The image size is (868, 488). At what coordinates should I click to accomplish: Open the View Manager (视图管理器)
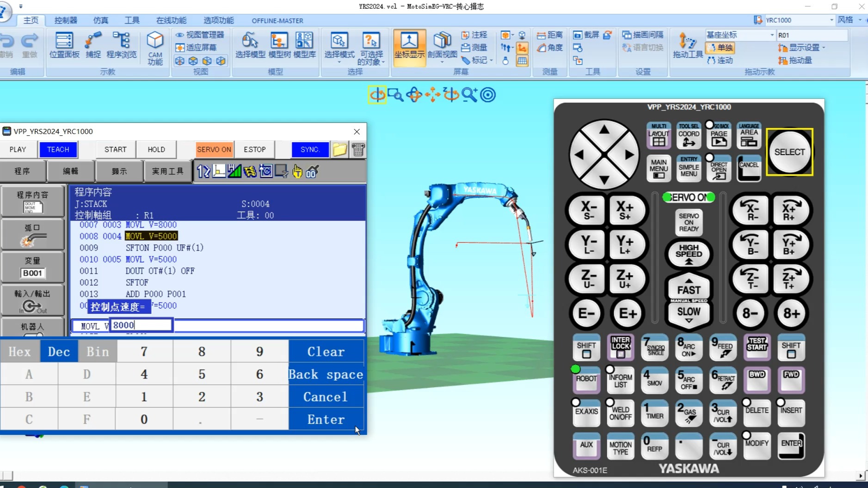pyautogui.click(x=200, y=35)
